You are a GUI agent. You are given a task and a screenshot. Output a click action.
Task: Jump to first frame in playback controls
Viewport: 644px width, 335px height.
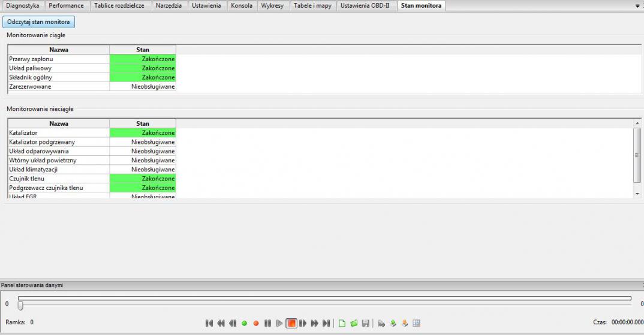click(209, 324)
